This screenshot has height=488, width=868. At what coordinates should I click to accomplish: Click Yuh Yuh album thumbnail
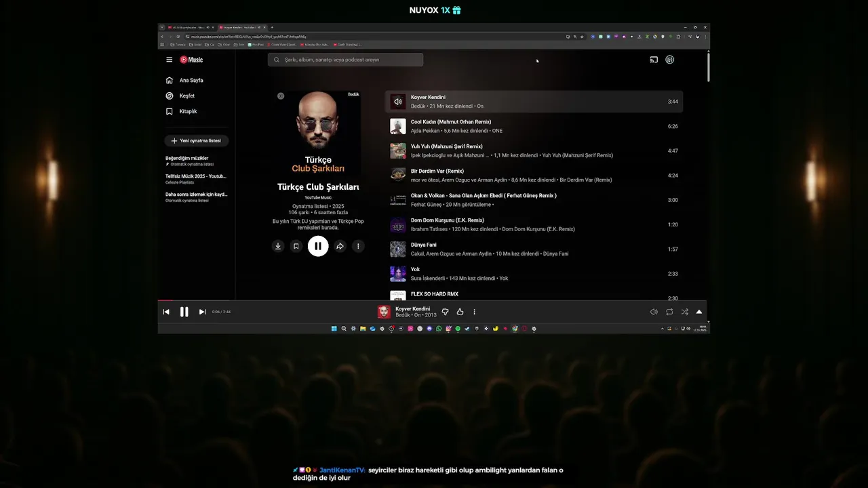click(397, 150)
